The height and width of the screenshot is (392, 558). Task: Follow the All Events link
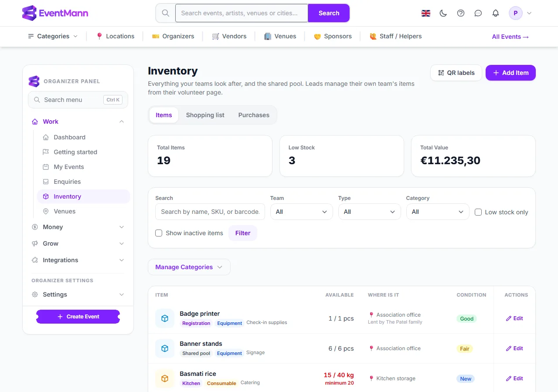tap(510, 37)
